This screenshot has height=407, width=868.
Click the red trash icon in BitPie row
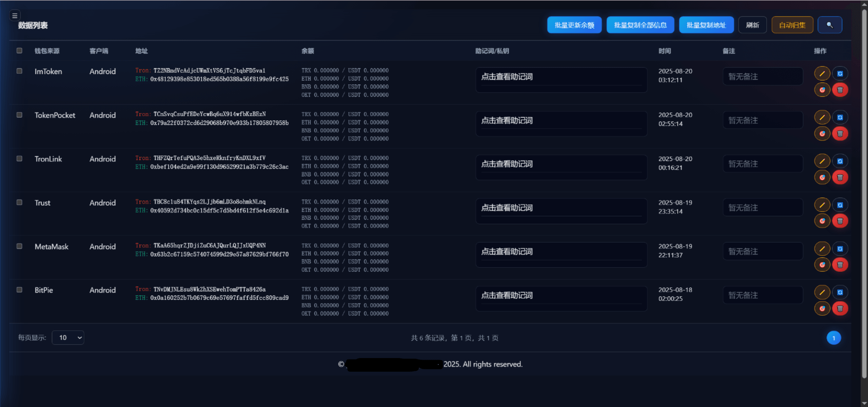(840, 309)
